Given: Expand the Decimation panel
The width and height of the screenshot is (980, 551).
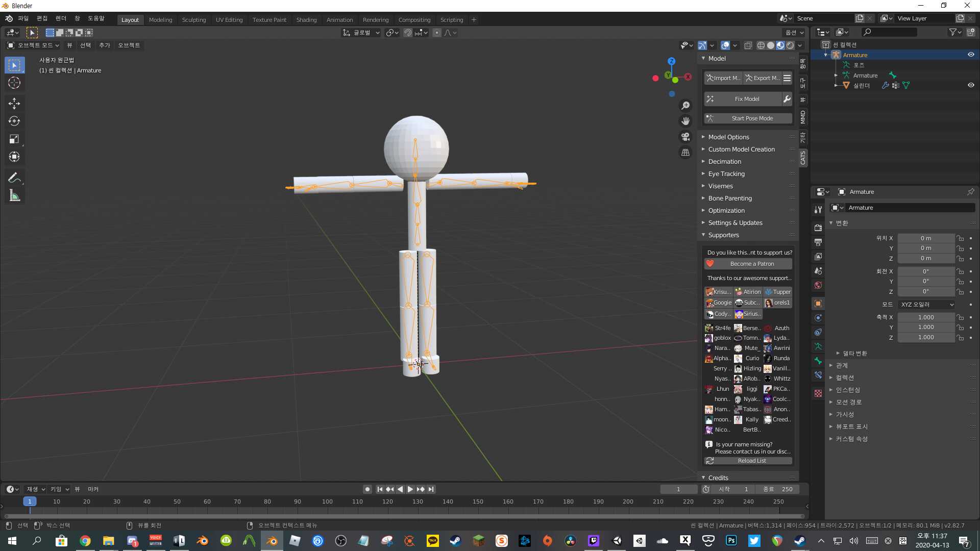Looking at the screenshot, I should coord(724,162).
